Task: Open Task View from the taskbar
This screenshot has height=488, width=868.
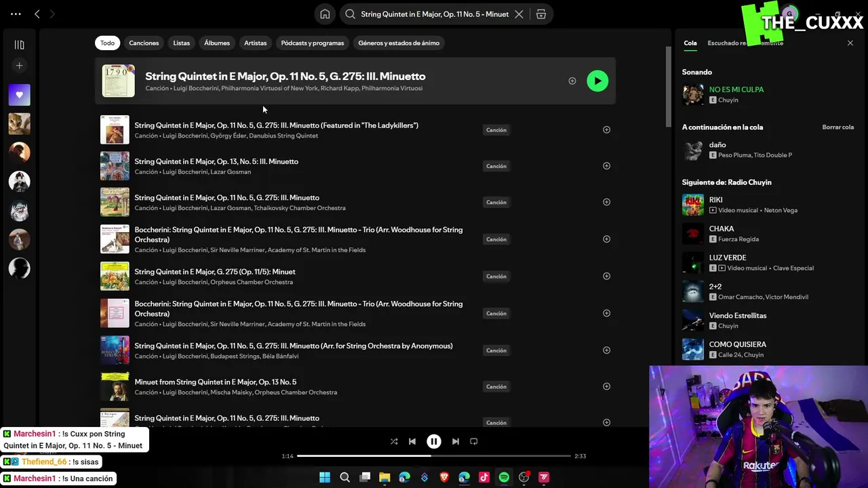Action: coord(365,477)
